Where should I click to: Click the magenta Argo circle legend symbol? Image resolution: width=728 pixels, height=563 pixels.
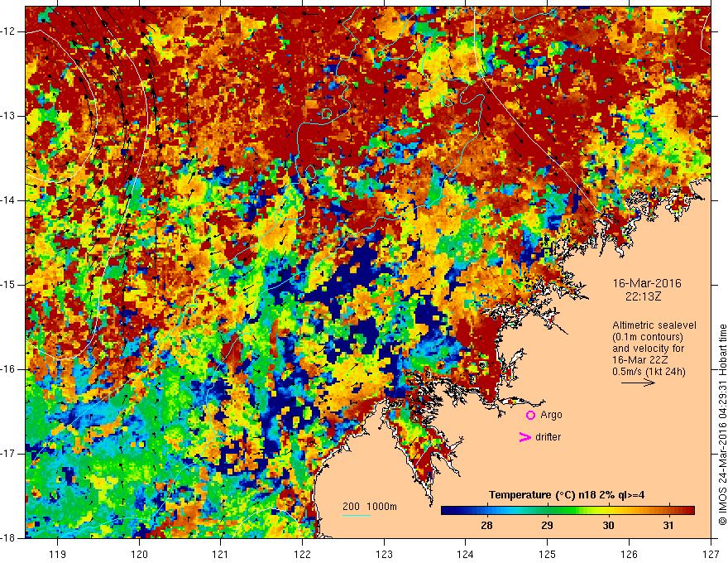click(530, 416)
